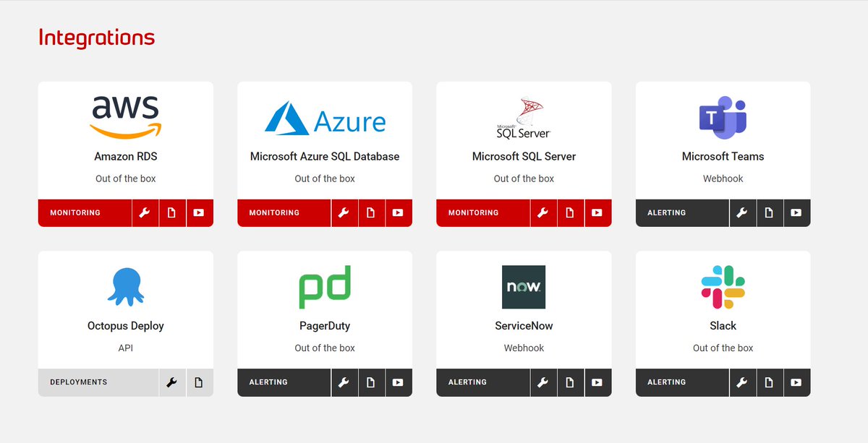This screenshot has height=443, width=868.
Task: Play the video icon on Microsoft SQL Server card
Action: (x=597, y=213)
